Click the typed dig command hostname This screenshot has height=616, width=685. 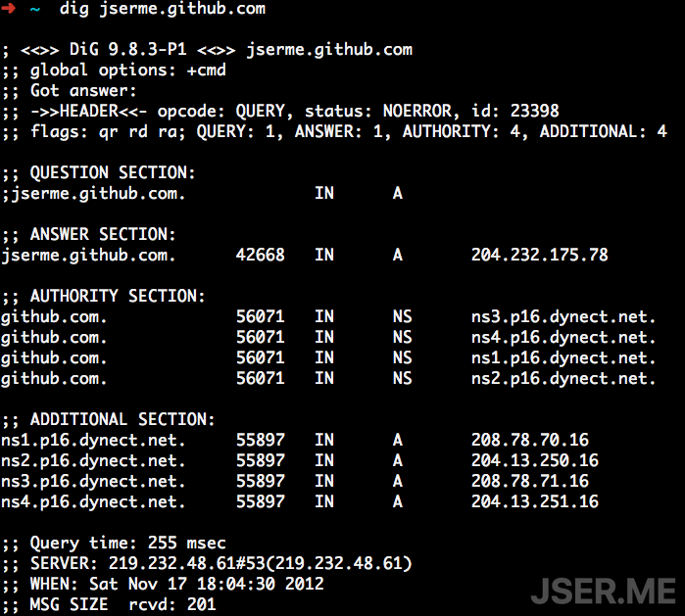tap(181, 9)
